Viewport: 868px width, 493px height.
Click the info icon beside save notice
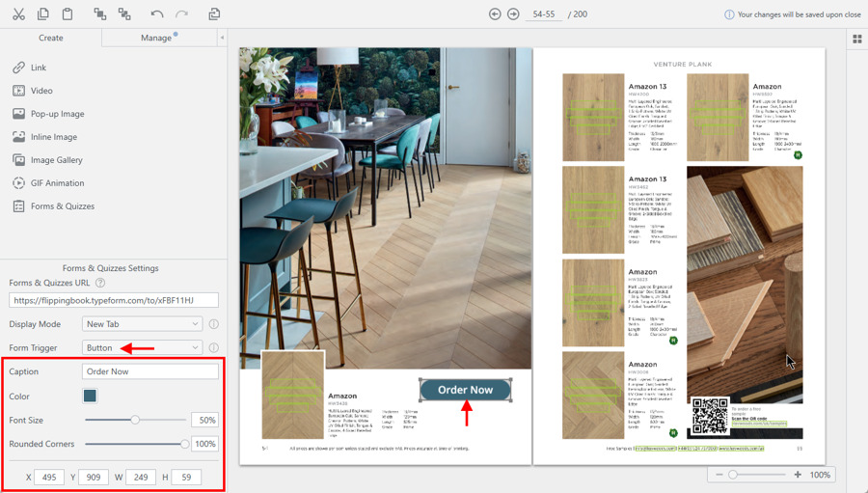tap(729, 14)
